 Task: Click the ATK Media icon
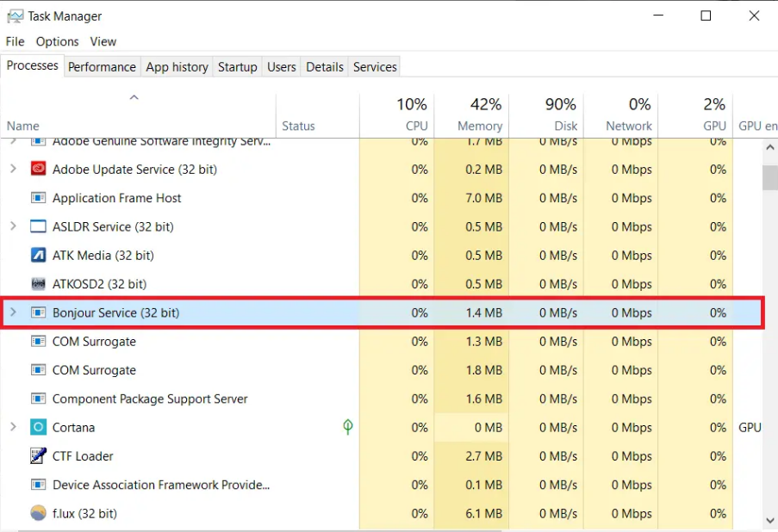point(38,256)
